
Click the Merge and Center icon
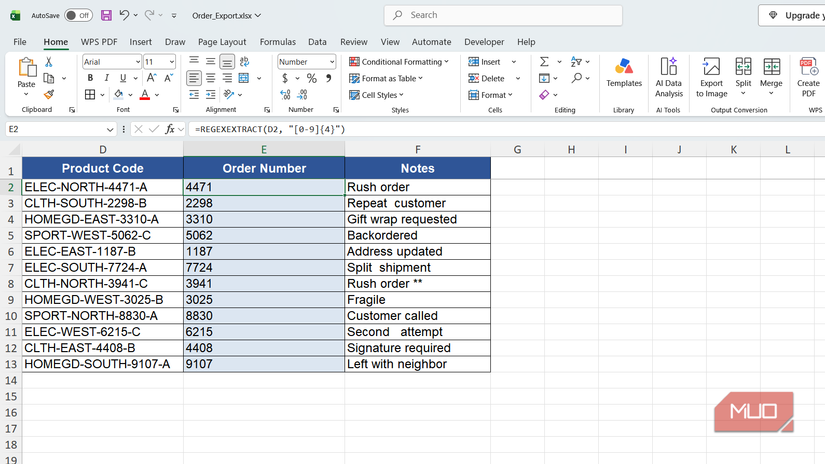point(244,78)
